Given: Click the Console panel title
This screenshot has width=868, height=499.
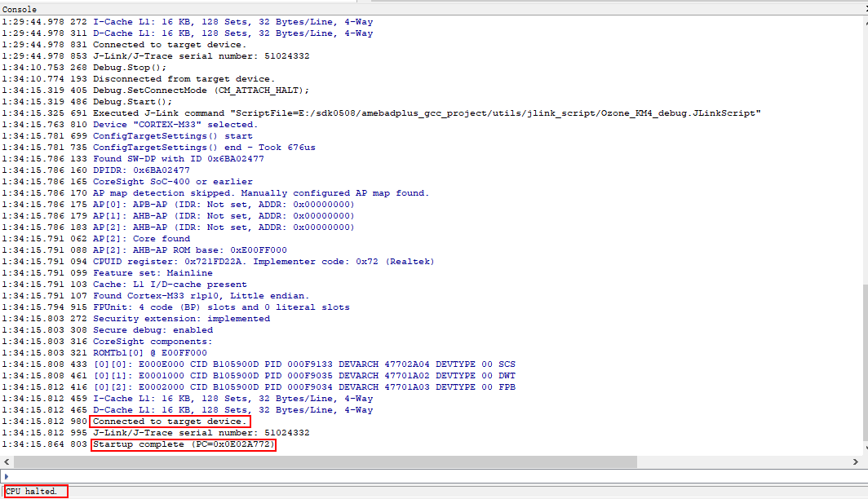Looking at the screenshot, I should 19,8.
